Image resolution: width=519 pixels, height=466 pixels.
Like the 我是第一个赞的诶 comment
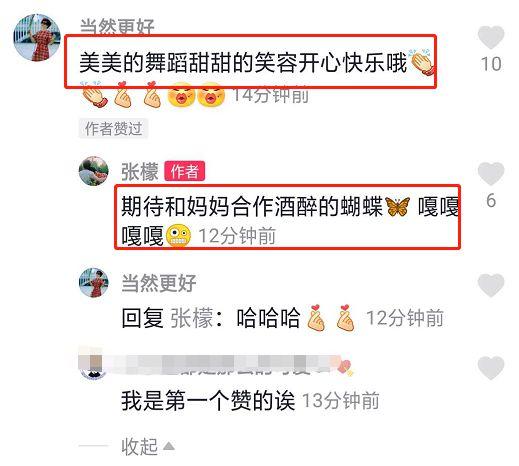tap(491, 368)
